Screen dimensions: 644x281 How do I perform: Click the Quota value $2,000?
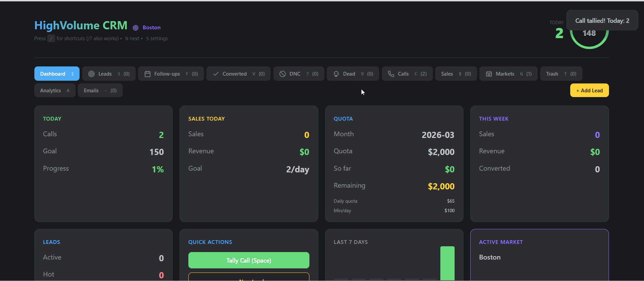pos(441,152)
